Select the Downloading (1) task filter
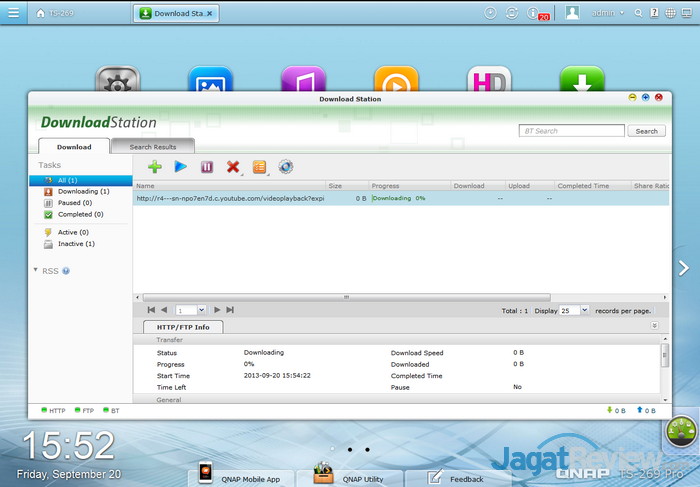This screenshot has height=487, width=700. click(83, 191)
